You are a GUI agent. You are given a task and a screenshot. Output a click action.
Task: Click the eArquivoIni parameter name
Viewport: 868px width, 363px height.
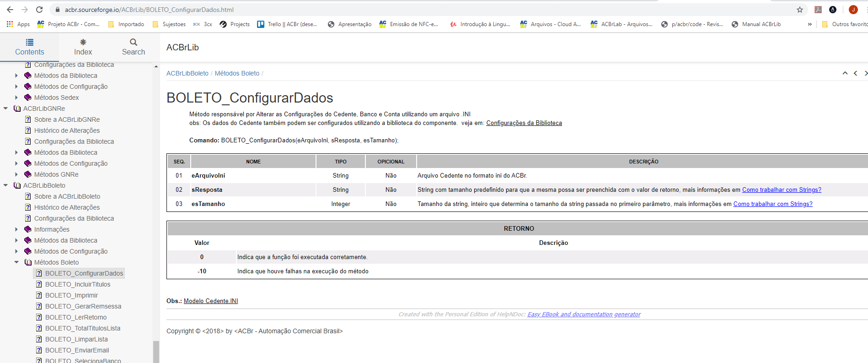(x=208, y=175)
